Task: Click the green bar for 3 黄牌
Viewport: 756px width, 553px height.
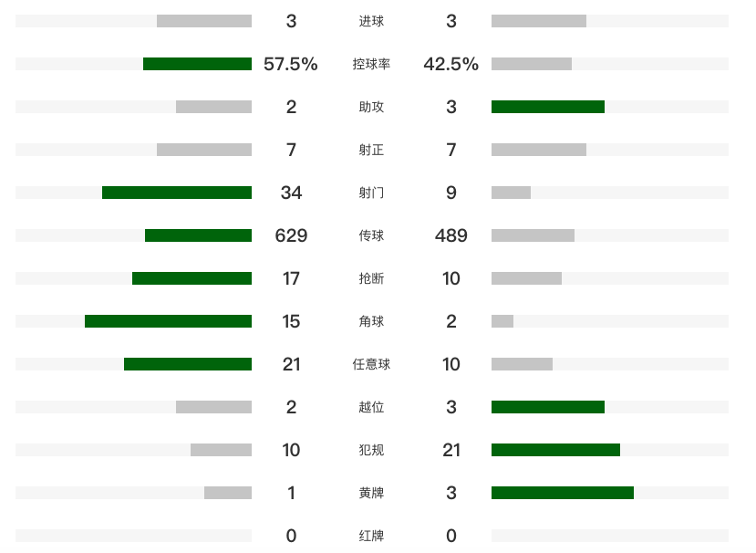Action: click(562, 493)
